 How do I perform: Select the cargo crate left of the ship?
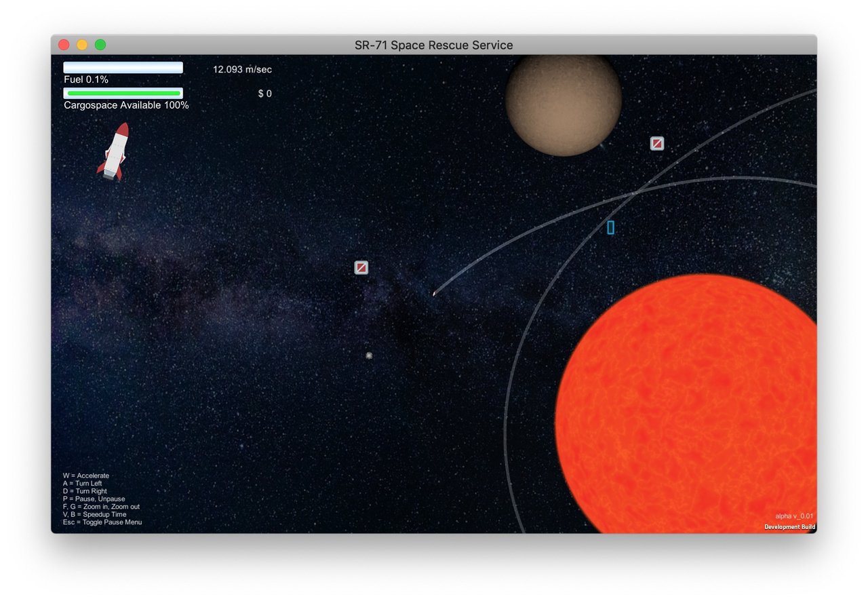pos(361,268)
